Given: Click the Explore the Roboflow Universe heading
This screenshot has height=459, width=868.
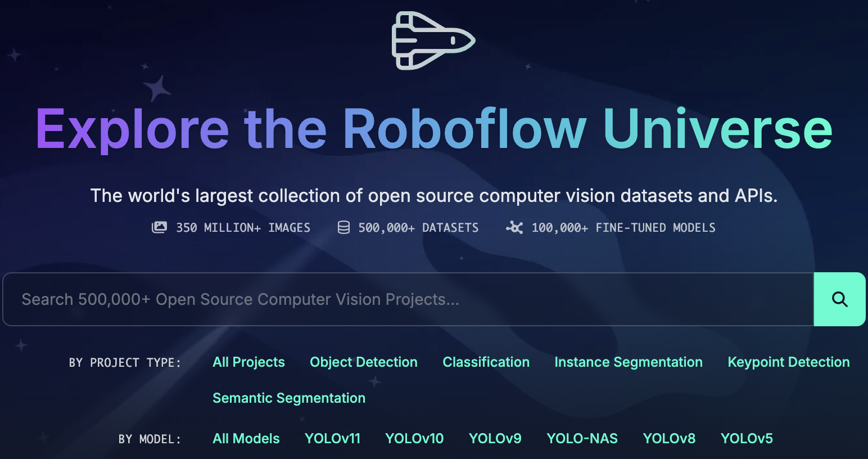Looking at the screenshot, I should [434, 129].
